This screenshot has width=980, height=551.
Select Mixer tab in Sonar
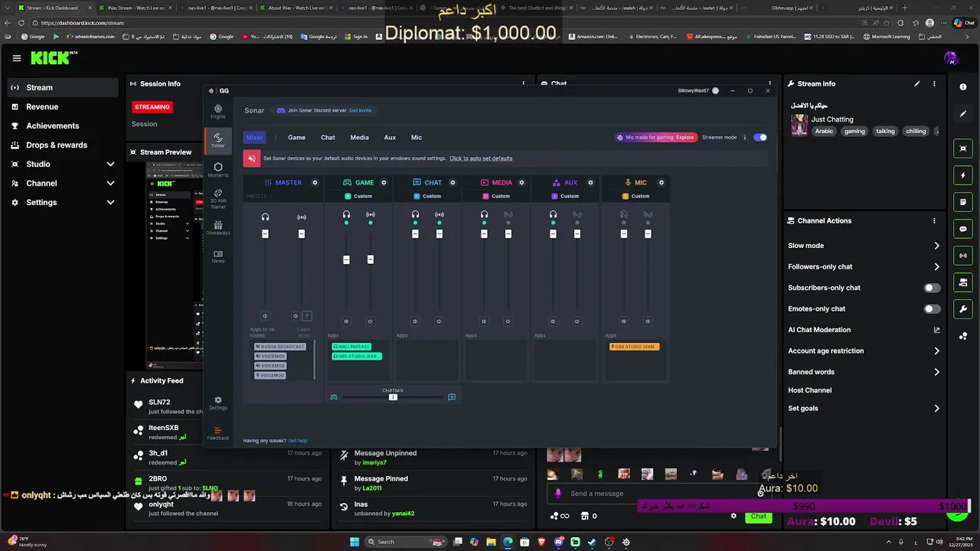tap(254, 138)
